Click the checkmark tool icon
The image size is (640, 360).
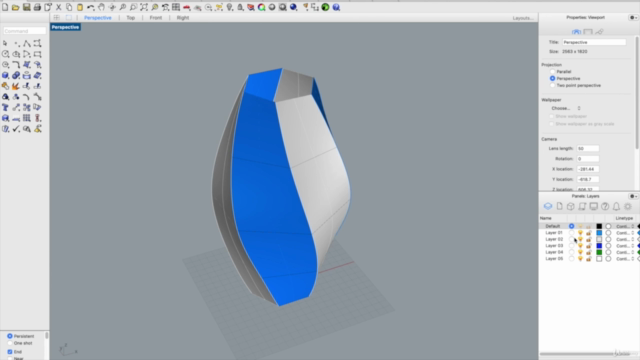[16, 129]
